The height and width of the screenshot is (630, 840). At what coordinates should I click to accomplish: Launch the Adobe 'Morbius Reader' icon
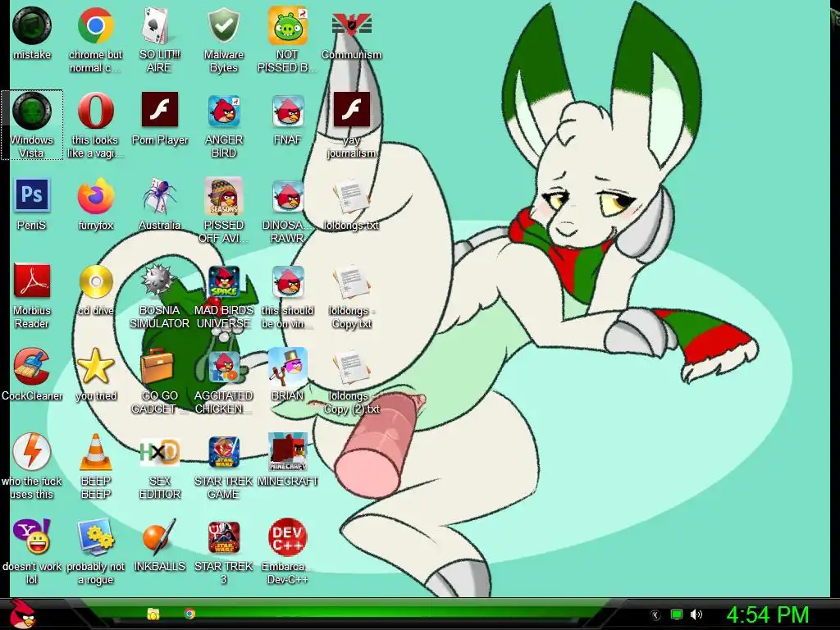click(32, 281)
